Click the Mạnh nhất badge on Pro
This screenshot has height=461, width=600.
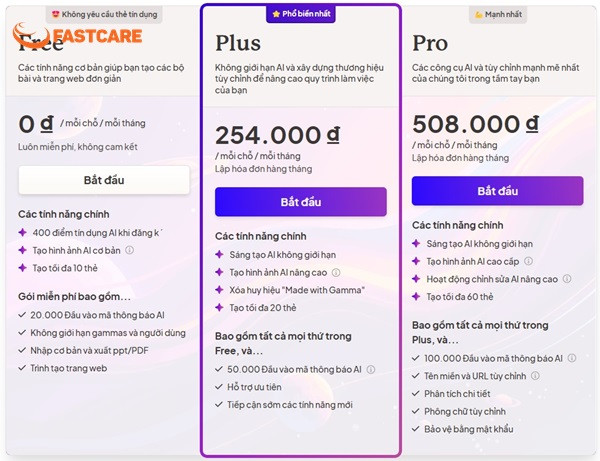tap(498, 15)
